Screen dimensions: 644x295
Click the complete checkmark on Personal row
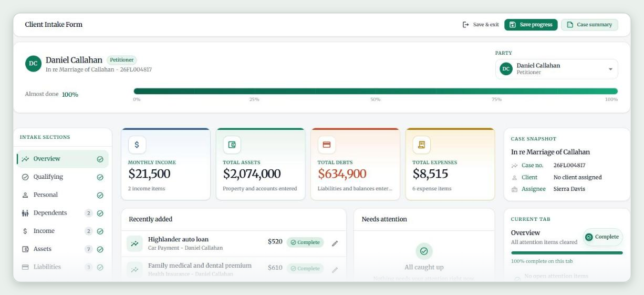click(100, 195)
